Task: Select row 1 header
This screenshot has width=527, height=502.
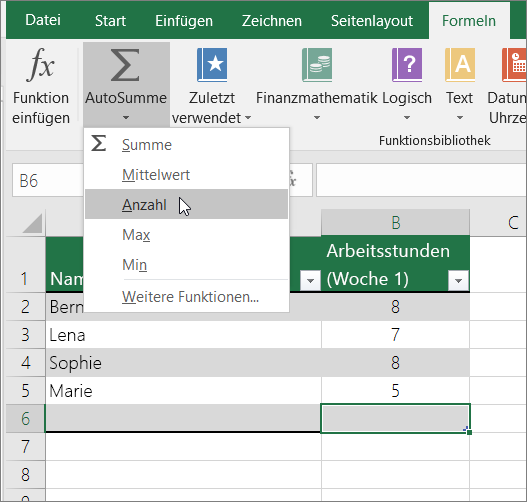Action: click(26, 264)
